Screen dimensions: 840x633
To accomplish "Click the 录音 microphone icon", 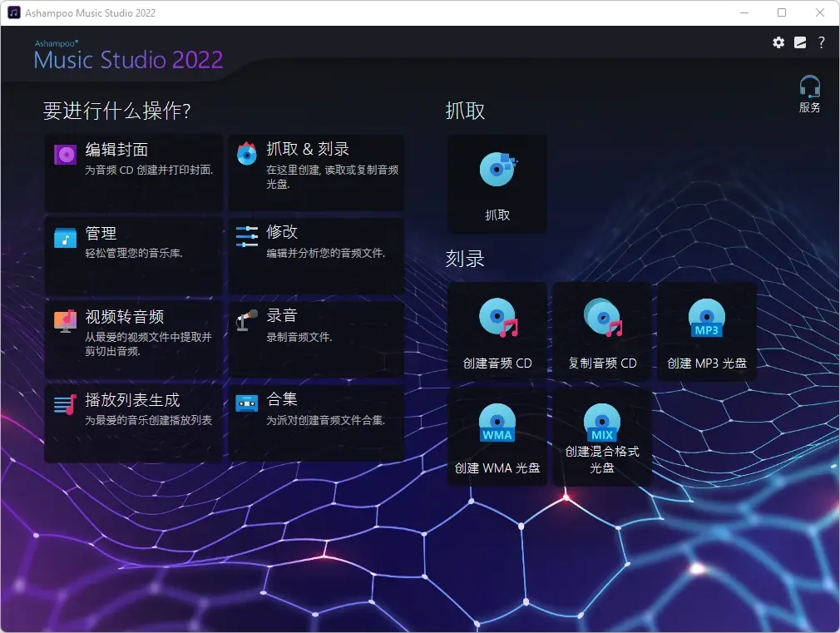I will point(246,320).
